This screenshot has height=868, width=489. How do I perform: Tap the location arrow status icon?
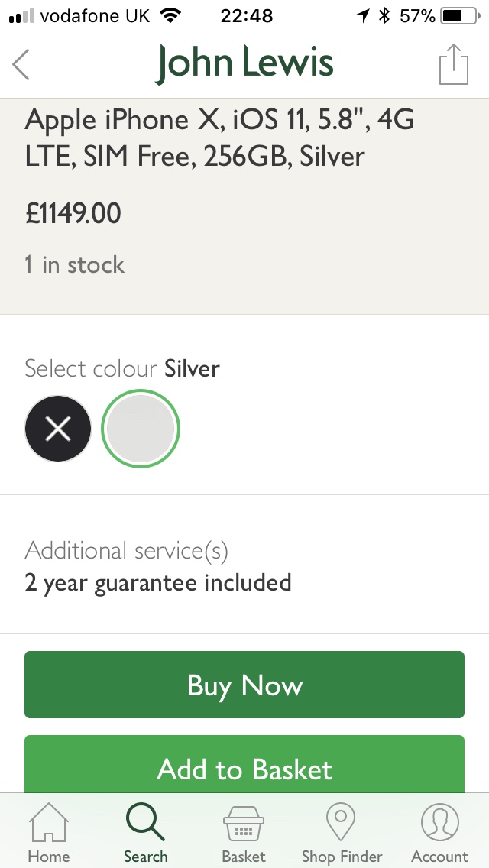click(362, 15)
